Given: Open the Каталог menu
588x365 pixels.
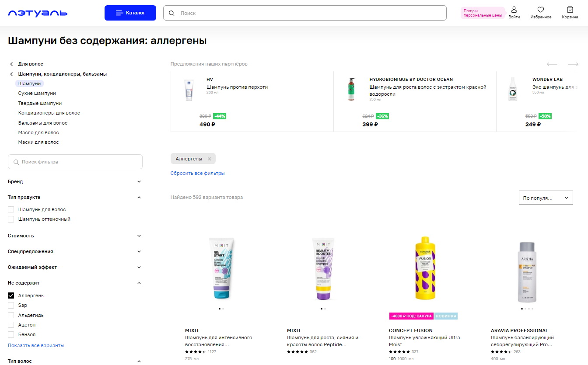Looking at the screenshot, I should click(x=130, y=13).
